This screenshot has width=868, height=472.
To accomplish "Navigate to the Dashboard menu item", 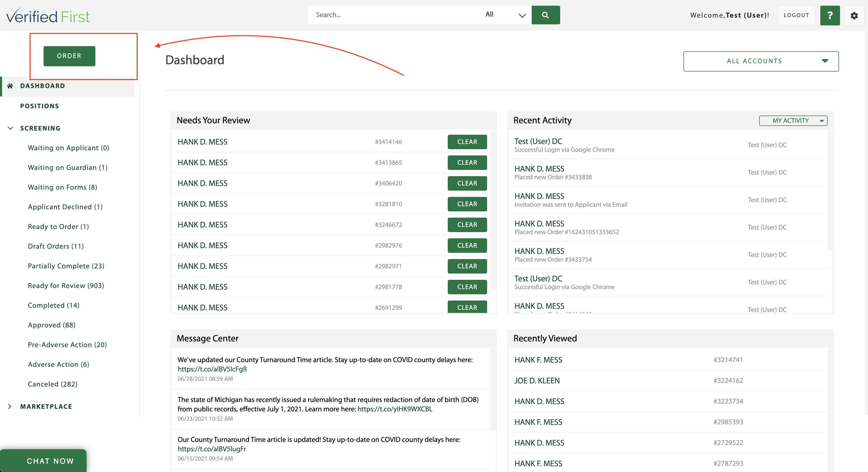I will coord(42,85).
